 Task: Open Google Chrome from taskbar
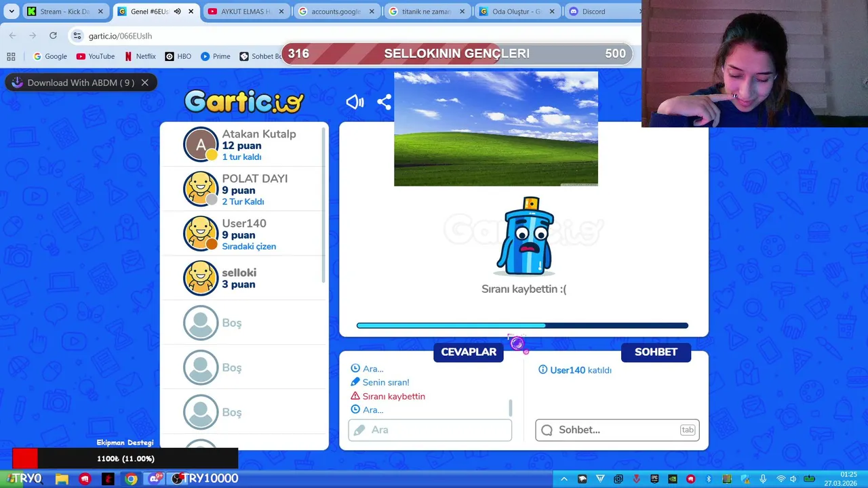(131, 479)
